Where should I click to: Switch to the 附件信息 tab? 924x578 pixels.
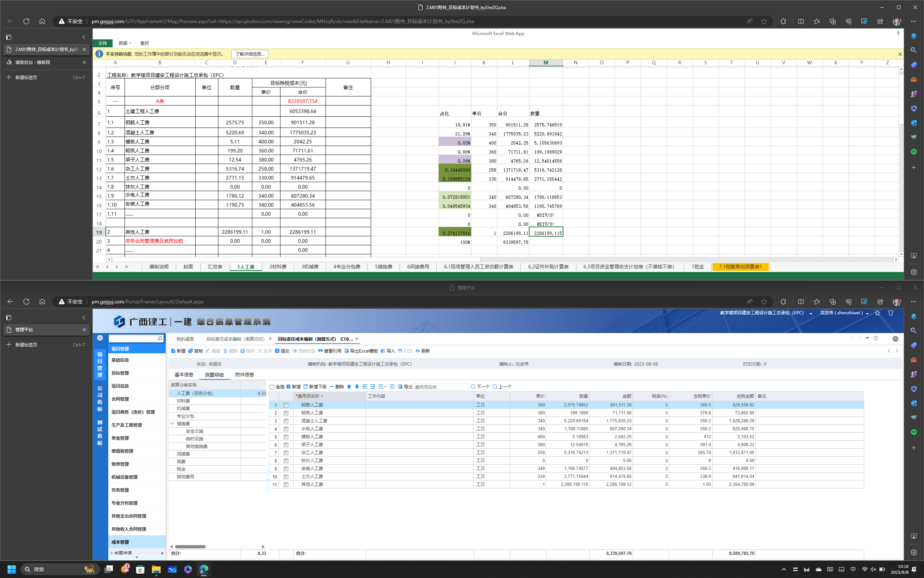pos(245,375)
